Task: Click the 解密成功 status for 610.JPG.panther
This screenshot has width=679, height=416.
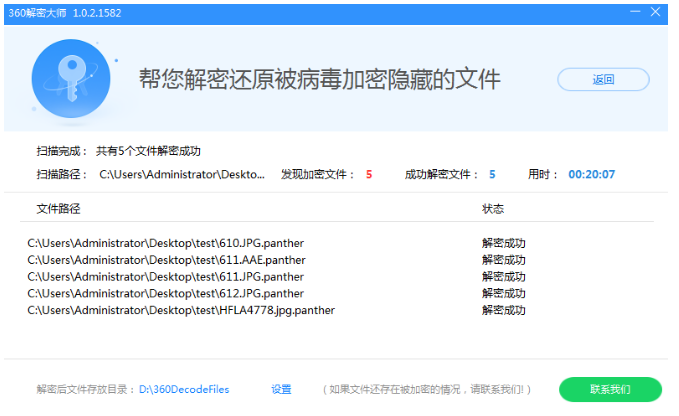Action: [x=504, y=243]
